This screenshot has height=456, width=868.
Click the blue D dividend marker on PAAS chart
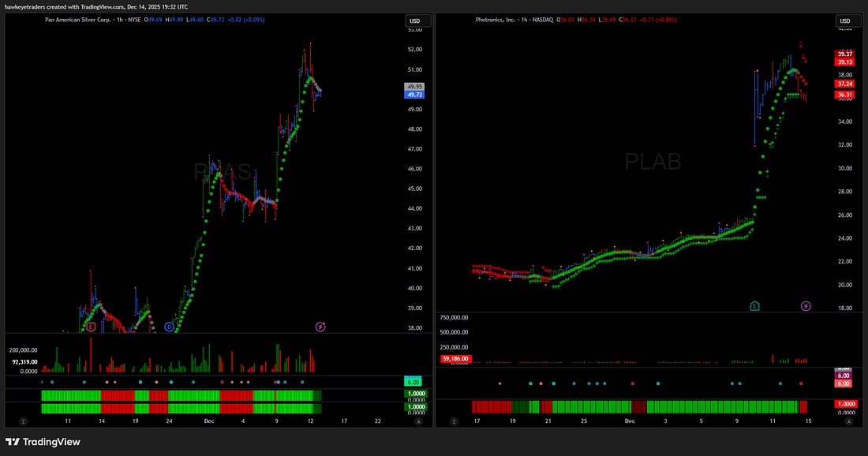170,327
